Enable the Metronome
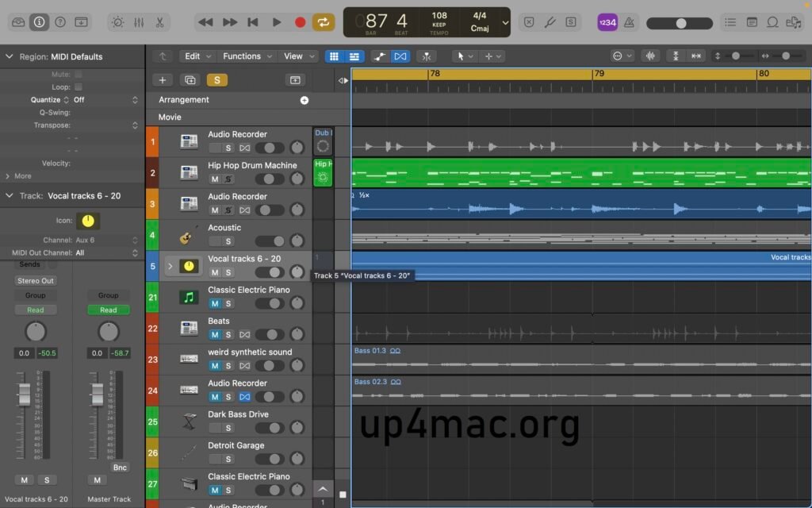The width and height of the screenshot is (812, 508). coord(630,22)
